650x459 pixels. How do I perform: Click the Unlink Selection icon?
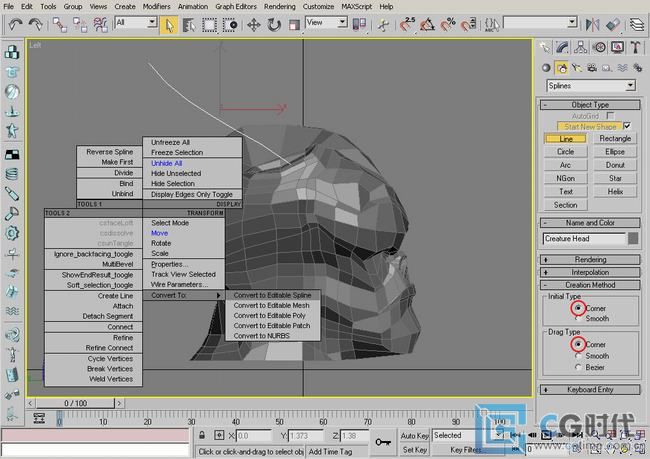coord(80,25)
